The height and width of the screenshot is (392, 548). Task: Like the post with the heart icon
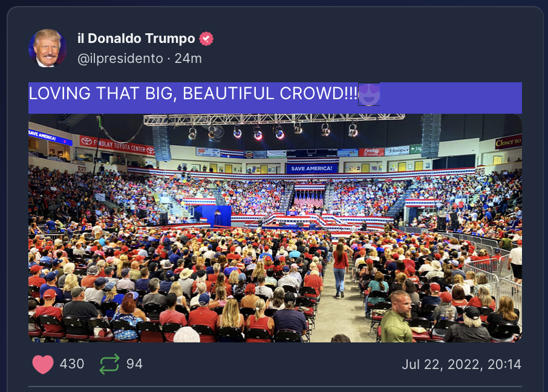click(42, 364)
